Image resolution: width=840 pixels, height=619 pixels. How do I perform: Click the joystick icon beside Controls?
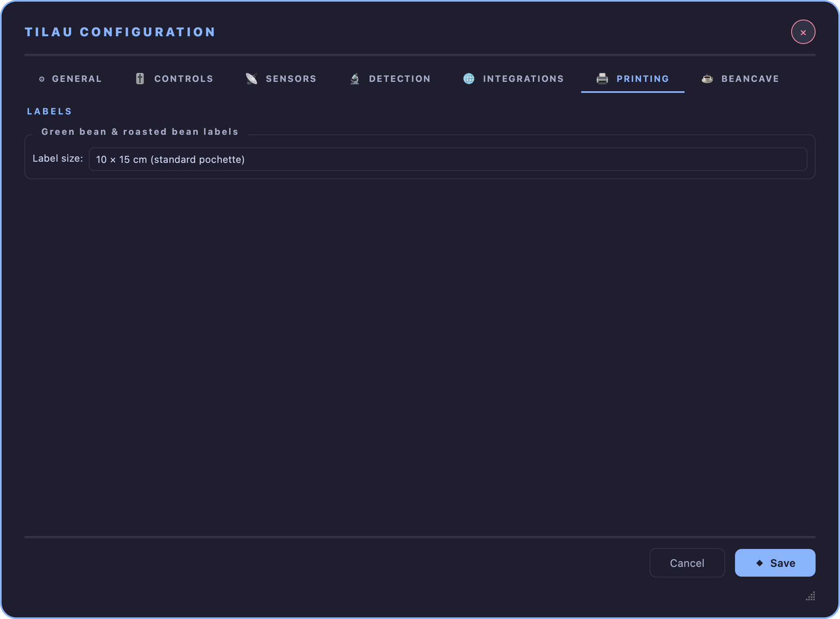[x=140, y=79]
